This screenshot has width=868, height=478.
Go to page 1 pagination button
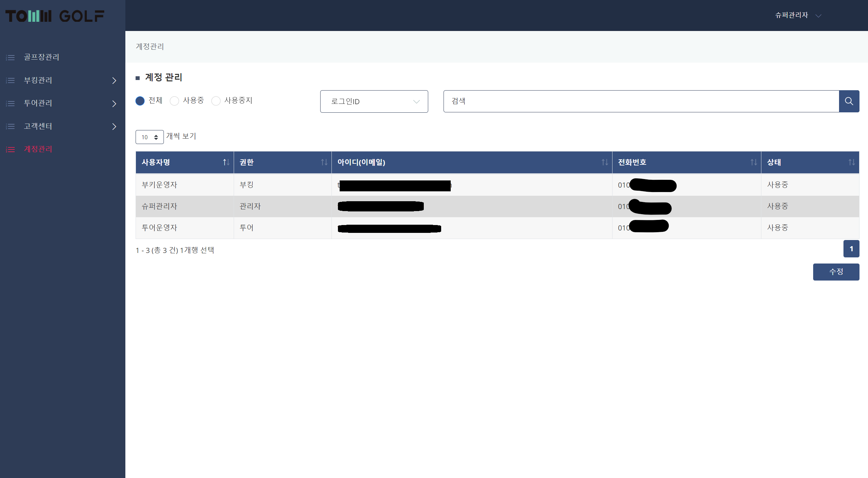click(x=851, y=249)
